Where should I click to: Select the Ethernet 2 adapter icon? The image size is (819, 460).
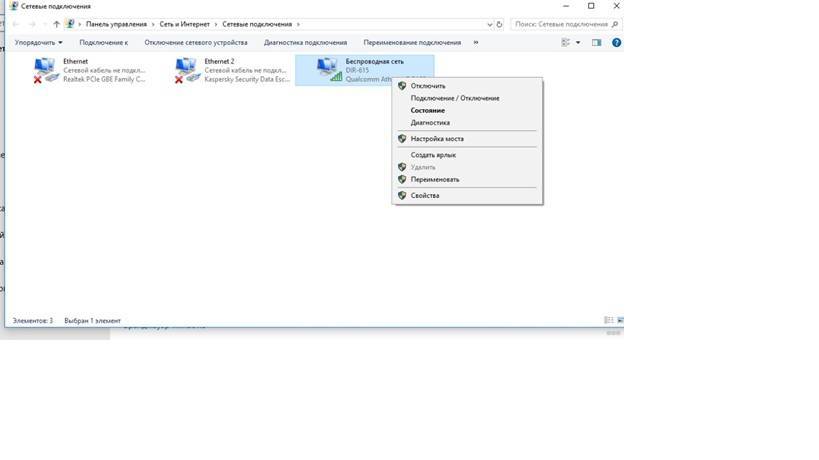coord(187,69)
